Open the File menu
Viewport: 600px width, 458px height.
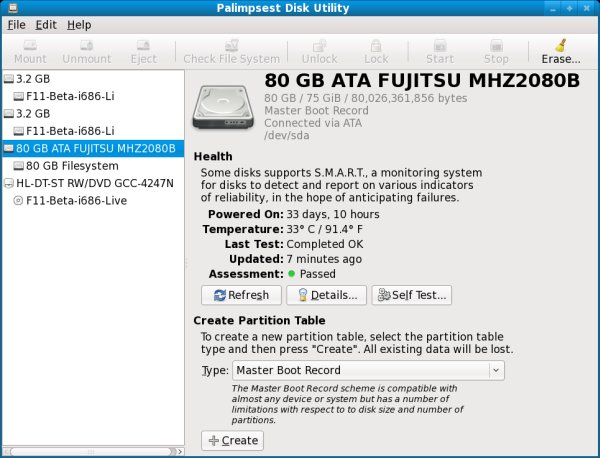coord(16,24)
